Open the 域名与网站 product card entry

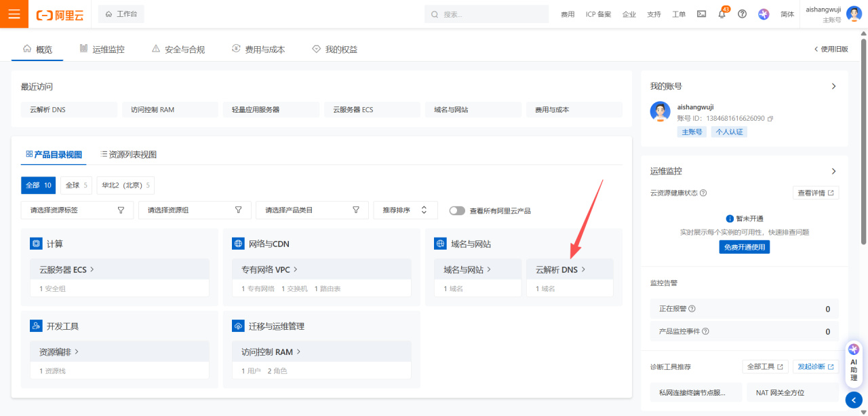coord(478,269)
